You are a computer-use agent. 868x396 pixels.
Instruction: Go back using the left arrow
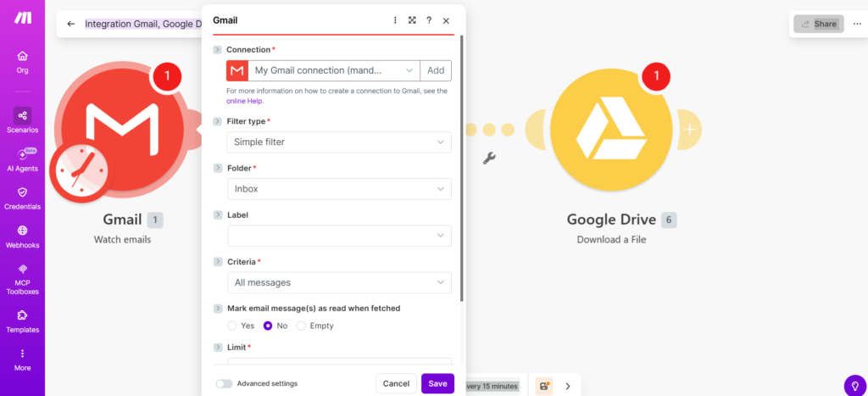click(71, 24)
